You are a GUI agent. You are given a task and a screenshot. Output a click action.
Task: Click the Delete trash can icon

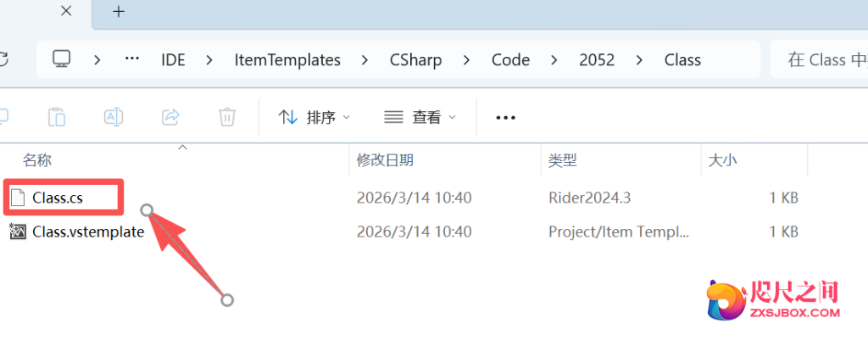pyautogui.click(x=226, y=117)
